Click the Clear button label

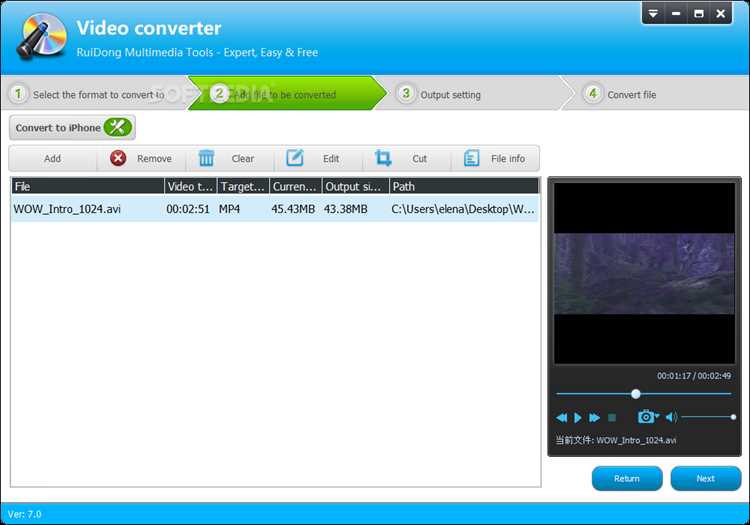[x=243, y=158]
